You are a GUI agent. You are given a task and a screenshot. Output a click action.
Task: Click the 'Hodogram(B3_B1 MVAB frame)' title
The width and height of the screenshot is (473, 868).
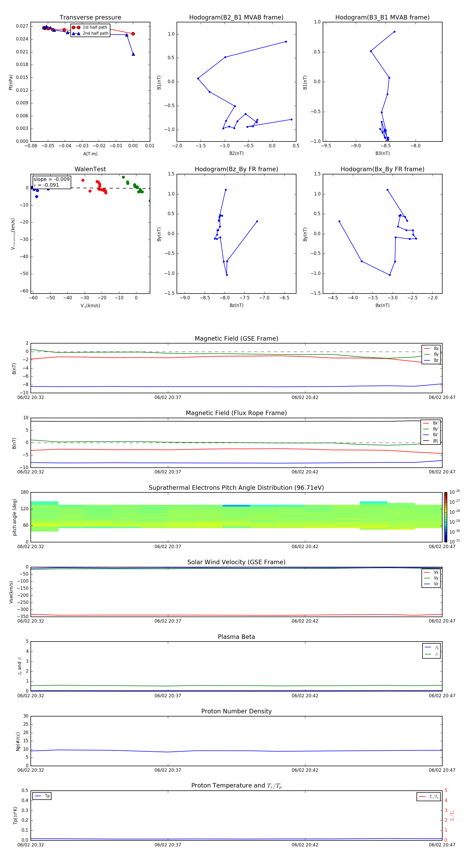pos(382,18)
